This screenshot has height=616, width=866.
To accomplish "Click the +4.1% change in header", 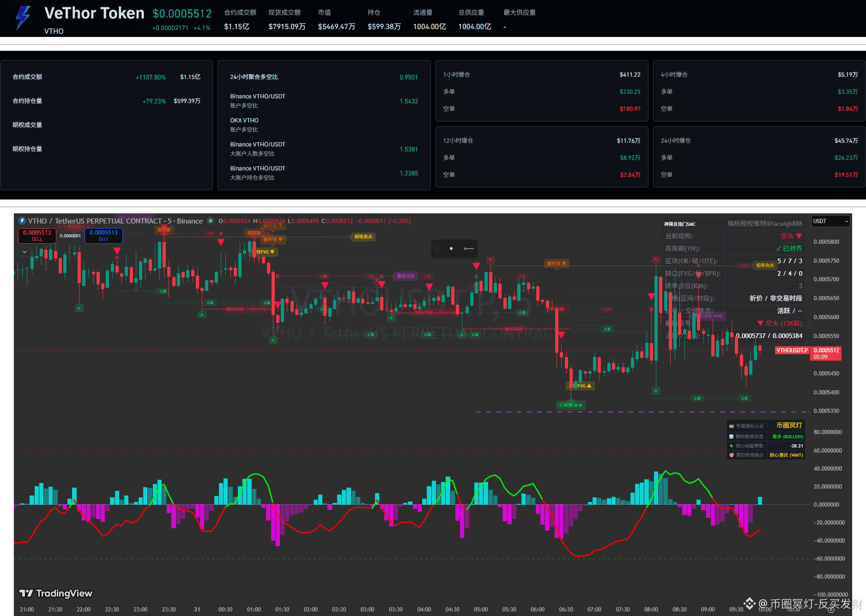I will click(202, 28).
